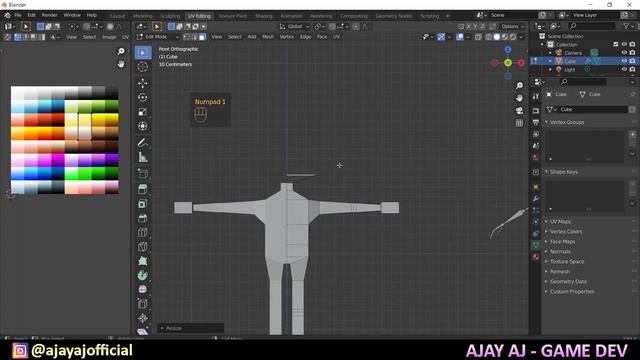Select the Spin tool
The width and height of the screenshot is (640, 360).
tap(143, 275)
